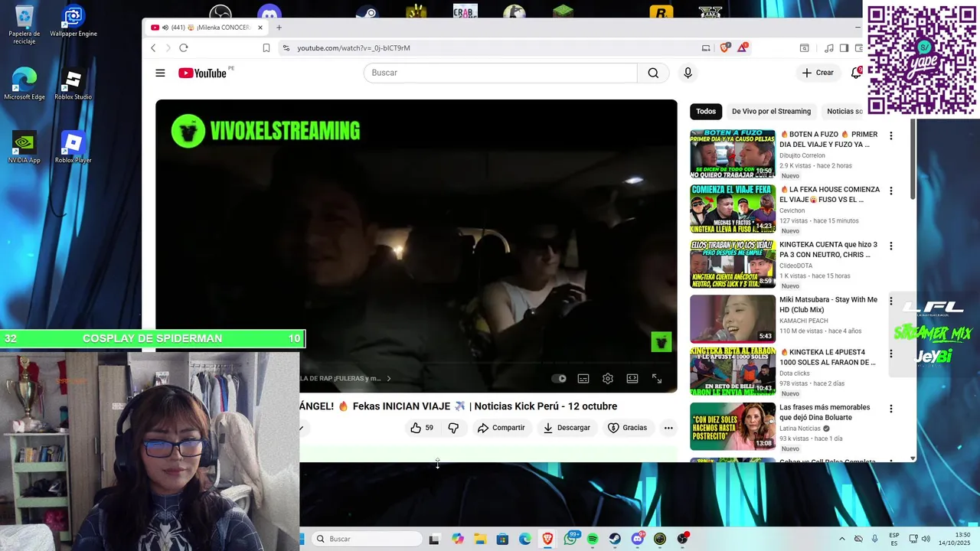The image size is (980, 551).
Task: Click the Crear create button
Action: (x=818, y=73)
